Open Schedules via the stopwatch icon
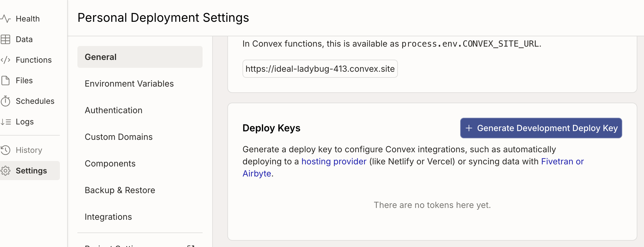The height and width of the screenshot is (247, 644). tap(6, 101)
